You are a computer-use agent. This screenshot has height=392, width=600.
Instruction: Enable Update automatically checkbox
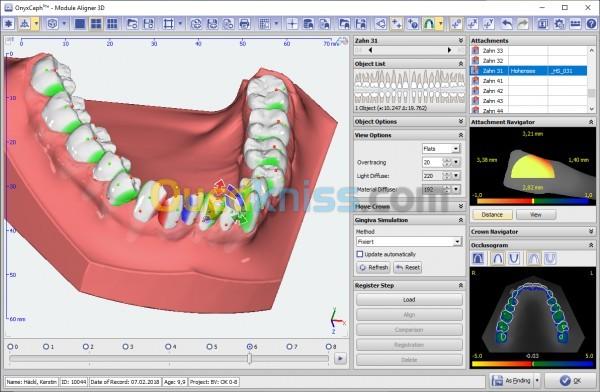click(x=360, y=254)
